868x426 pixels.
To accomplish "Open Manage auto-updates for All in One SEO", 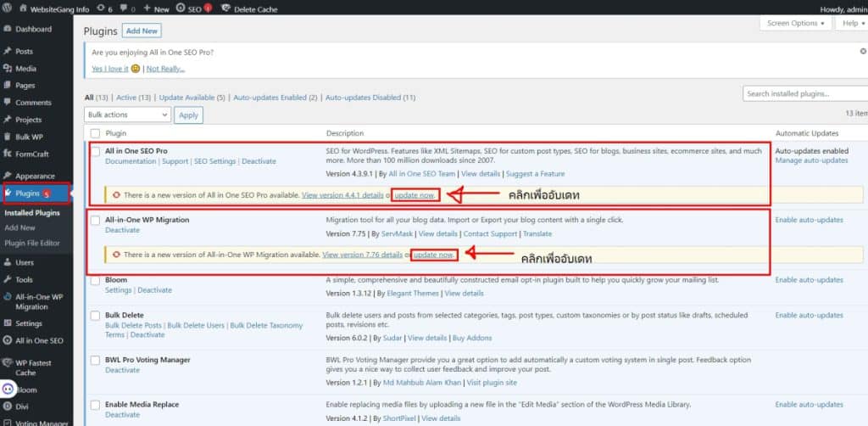I will click(811, 160).
